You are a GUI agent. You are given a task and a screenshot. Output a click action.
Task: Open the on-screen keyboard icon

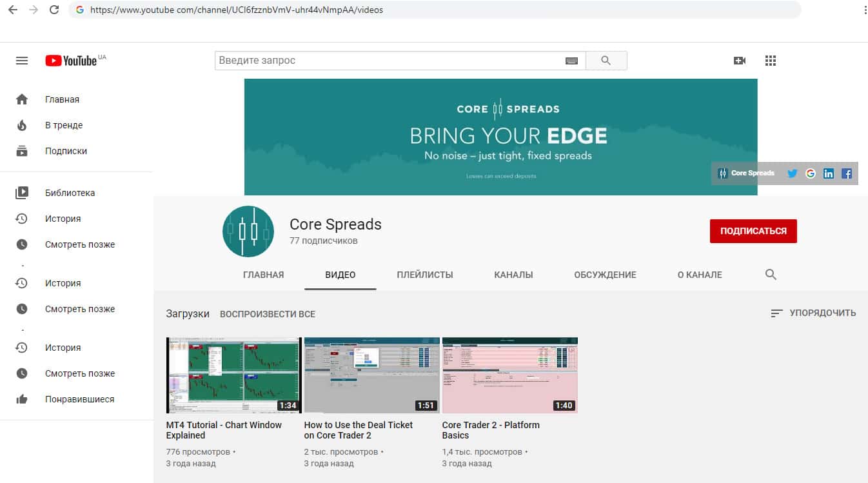point(571,61)
